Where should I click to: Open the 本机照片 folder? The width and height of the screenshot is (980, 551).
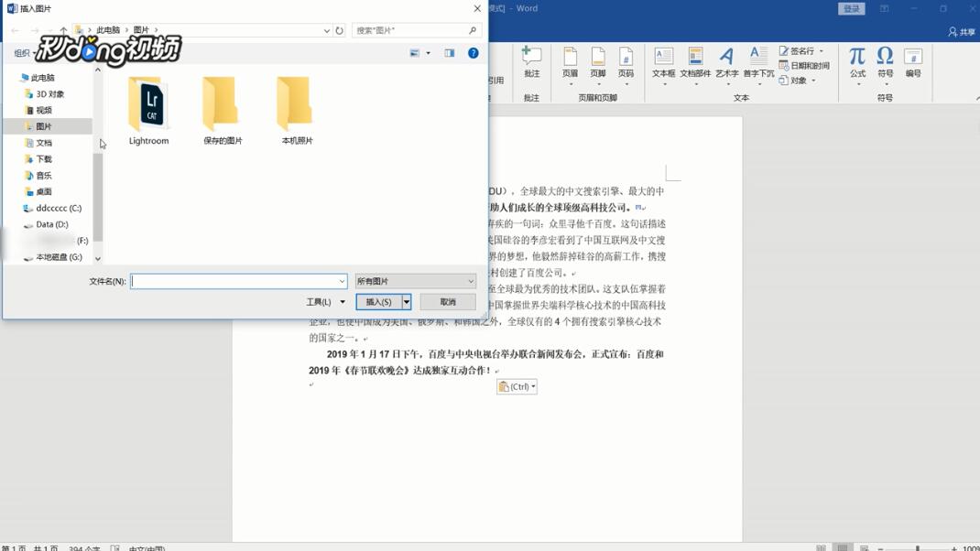click(297, 111)
